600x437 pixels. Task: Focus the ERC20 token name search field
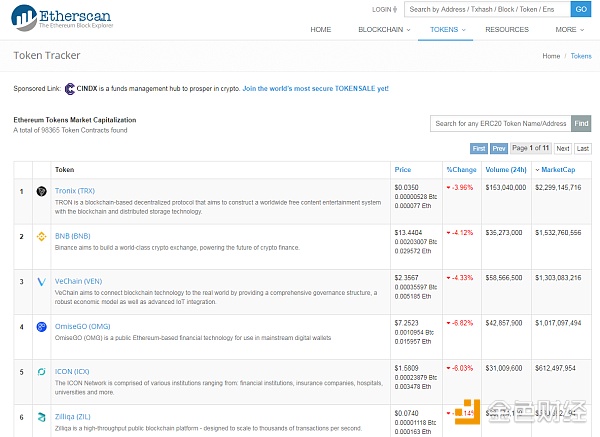501,124
